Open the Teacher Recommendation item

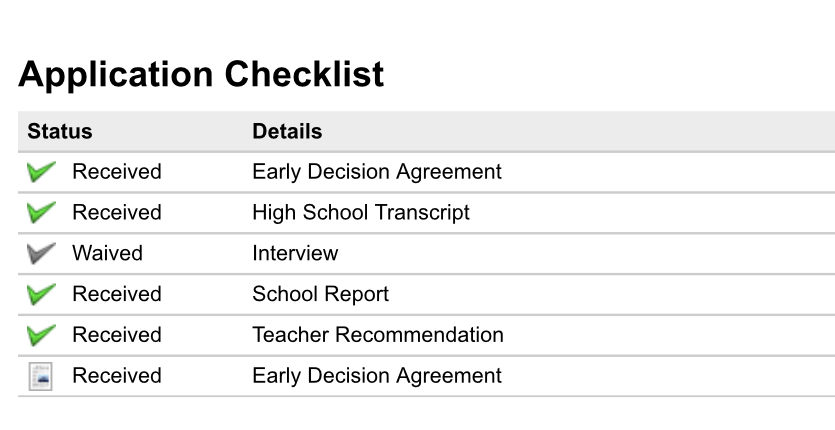(378, 335)
